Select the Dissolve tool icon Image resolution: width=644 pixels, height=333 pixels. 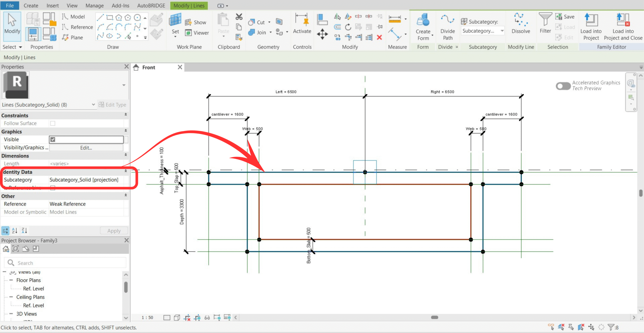520,21
